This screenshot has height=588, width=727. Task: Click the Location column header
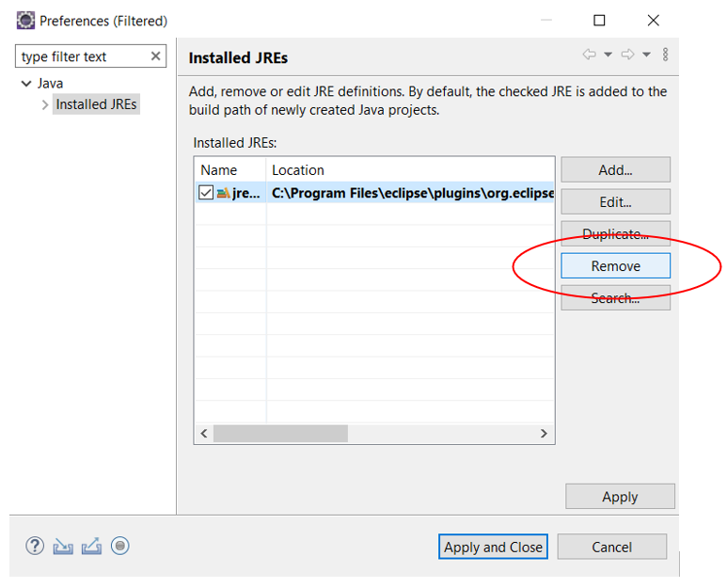tap(410, 169)
